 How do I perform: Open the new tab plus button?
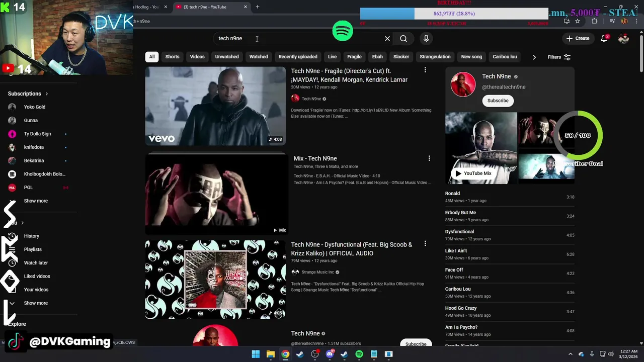pos(257,7)
